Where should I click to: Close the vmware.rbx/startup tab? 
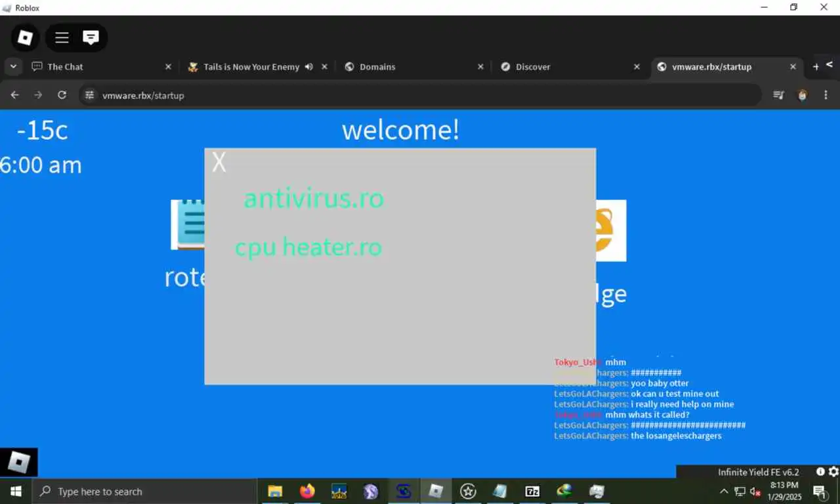[793, 67]
